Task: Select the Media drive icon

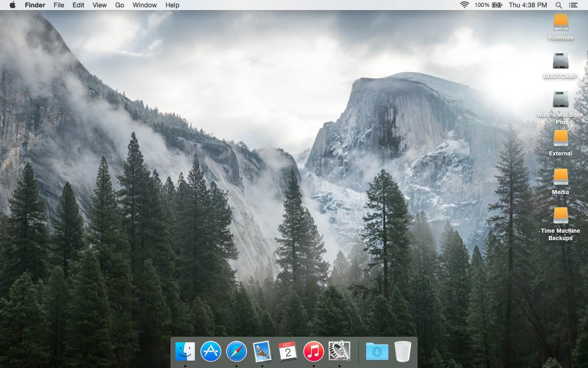Action: [560, 177]
